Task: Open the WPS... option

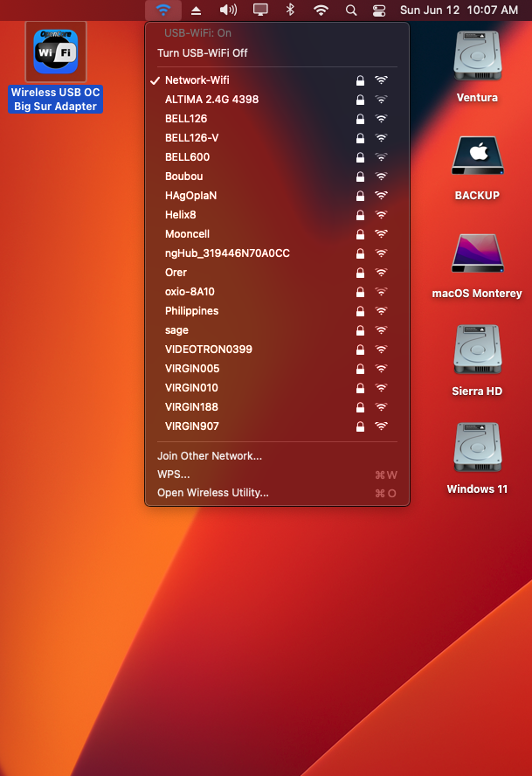Action: (277, 475)
